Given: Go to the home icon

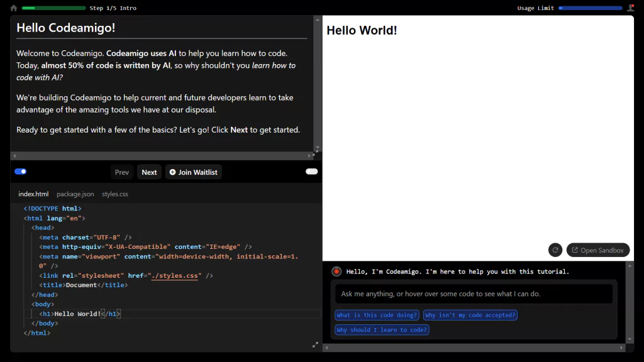Looking at the screenshot, I should click(x=14, y=8).
